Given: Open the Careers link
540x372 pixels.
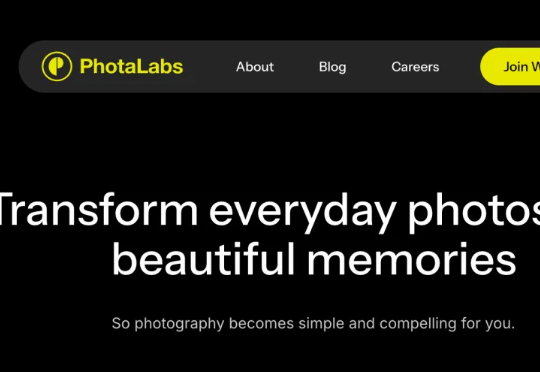Looking at the screenshot, I should [x=415, y=67].
